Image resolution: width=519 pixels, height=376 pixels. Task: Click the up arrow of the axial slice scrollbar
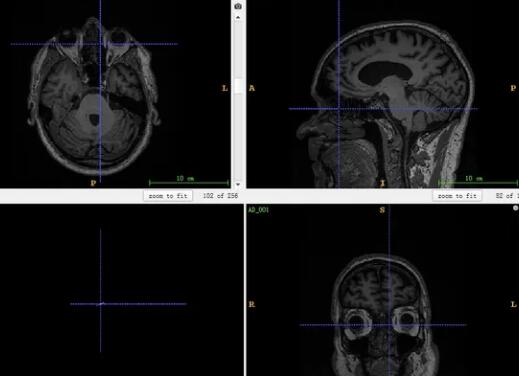pyautogui.click(x=238, y=17)
